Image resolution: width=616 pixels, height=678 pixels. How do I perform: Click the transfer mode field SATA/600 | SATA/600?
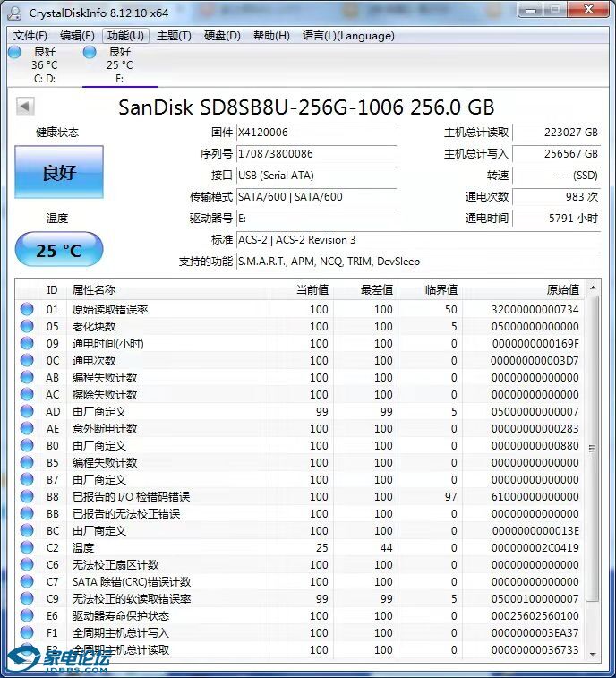coord(316,197)
